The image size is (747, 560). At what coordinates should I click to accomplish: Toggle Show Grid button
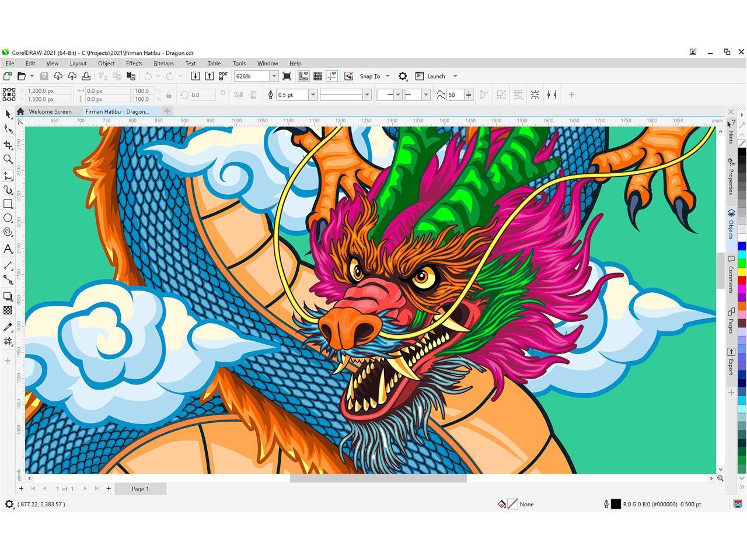(x=317, y=76)
